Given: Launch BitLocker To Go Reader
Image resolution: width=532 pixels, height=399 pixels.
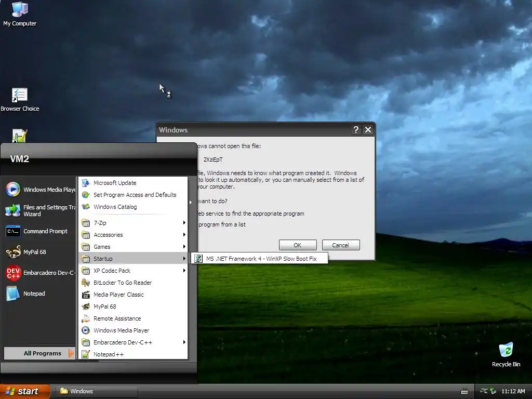Looking at the screenshot, I should tap(133, 283).
